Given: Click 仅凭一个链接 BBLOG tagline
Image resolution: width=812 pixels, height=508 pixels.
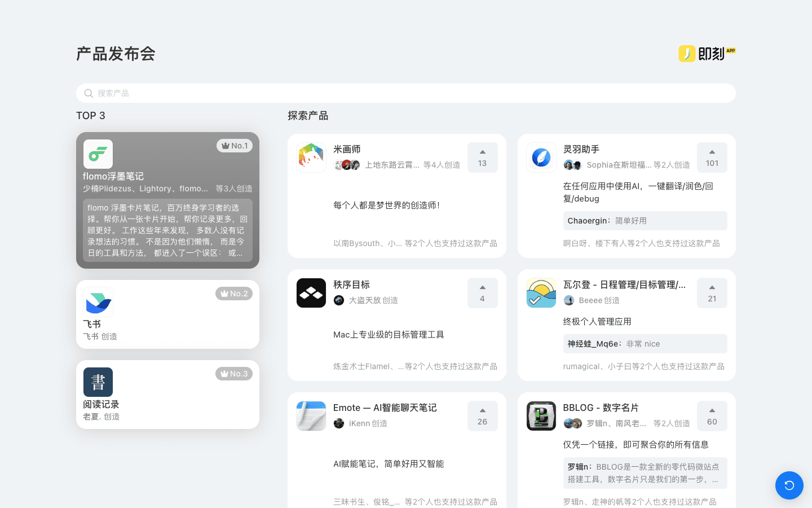Looking at the screenshot, I should tap(636, 444).
